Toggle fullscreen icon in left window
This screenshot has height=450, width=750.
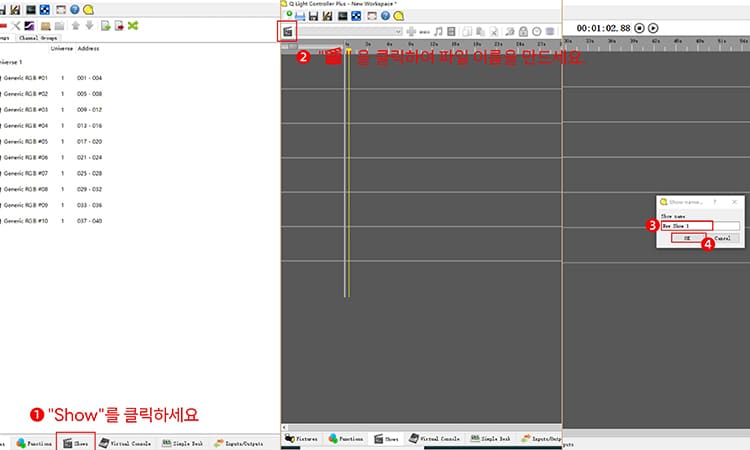(x=61, y=10)
